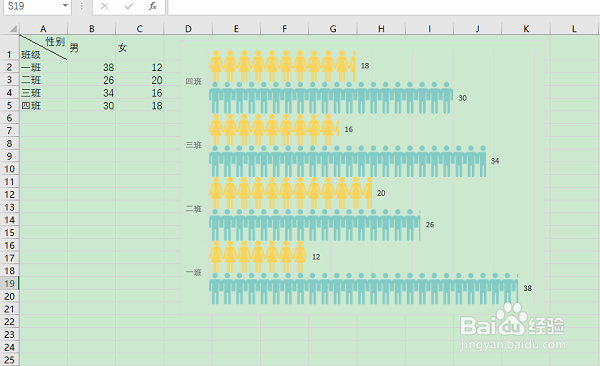Click cell C4 with value 16

pyautogui.click(x=140, y=93)
